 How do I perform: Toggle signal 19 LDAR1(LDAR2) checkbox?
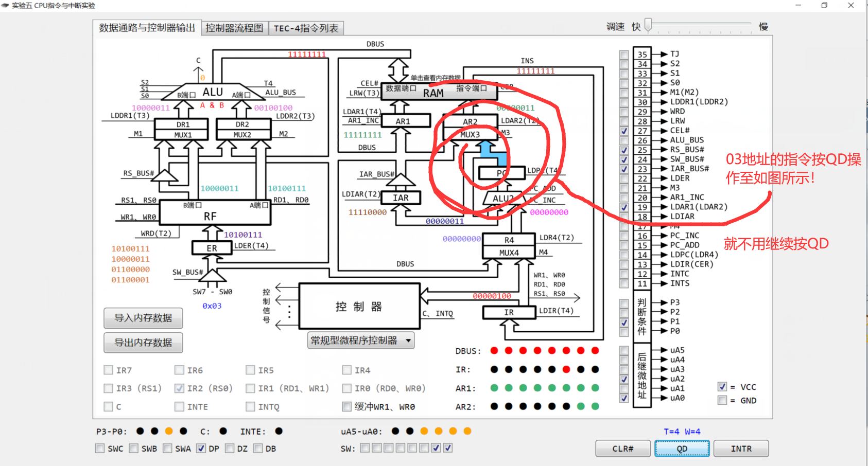(x=624, y=207)
